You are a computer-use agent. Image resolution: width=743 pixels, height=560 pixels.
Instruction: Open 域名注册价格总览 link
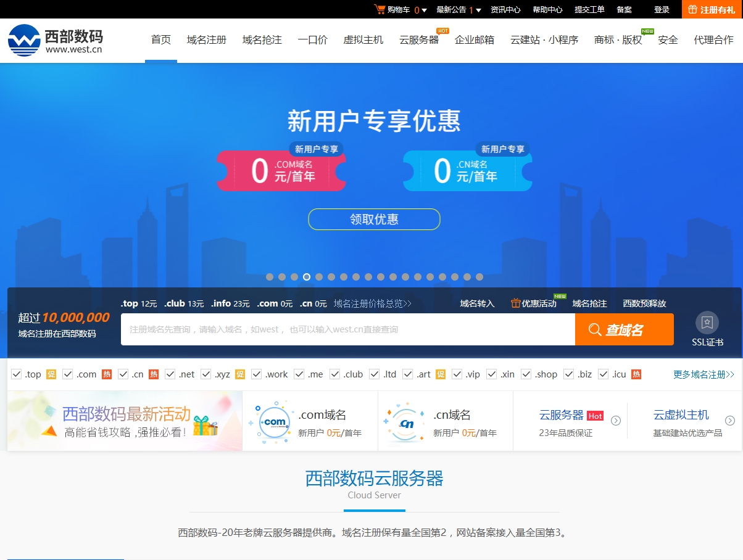[373, 303]
